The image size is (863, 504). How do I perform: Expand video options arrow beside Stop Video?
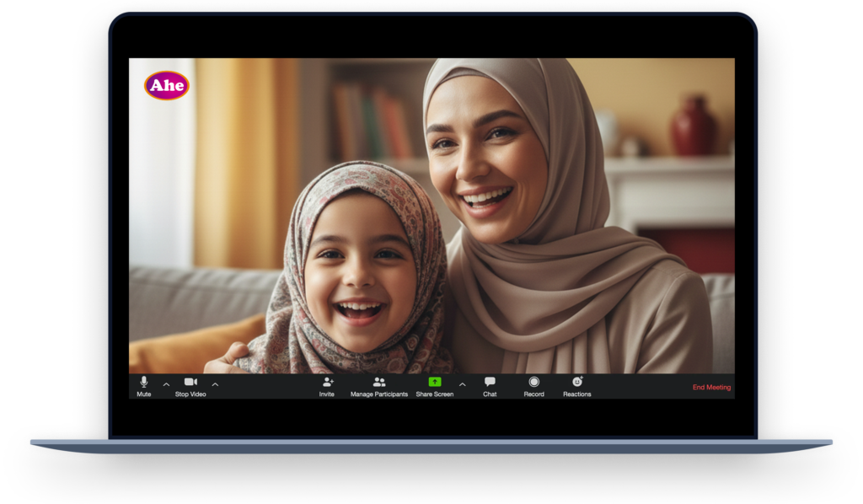coord(215,385)
